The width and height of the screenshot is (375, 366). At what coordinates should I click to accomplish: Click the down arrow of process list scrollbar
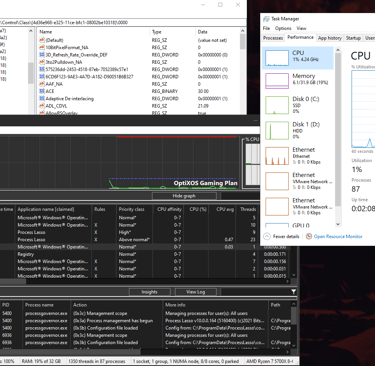point(293,275)
